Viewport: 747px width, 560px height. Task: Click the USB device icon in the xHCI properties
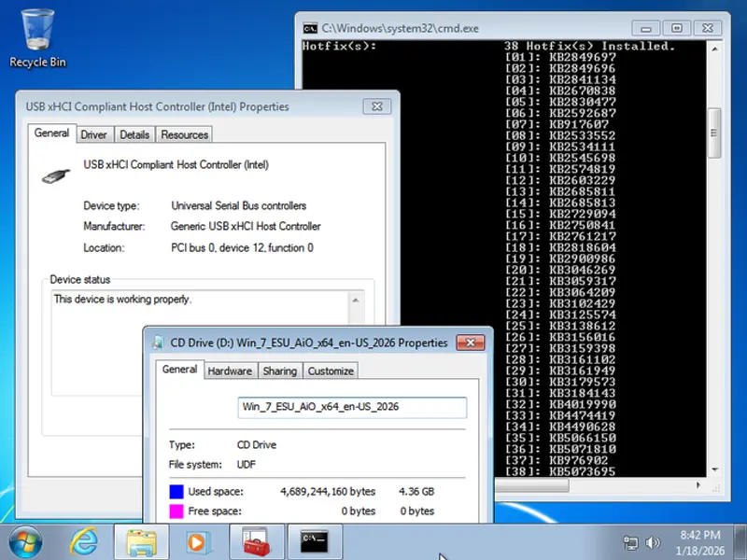pyautogui.click(x=53, y=172)
